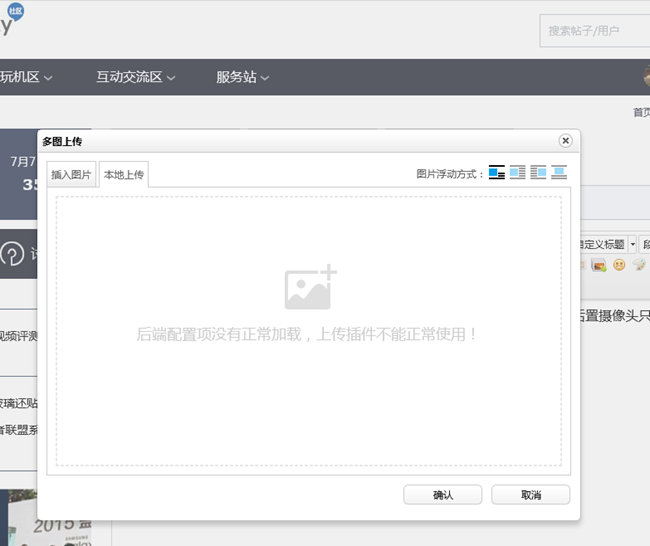Select the centered standalone image layout icon

tap(559, 173)
